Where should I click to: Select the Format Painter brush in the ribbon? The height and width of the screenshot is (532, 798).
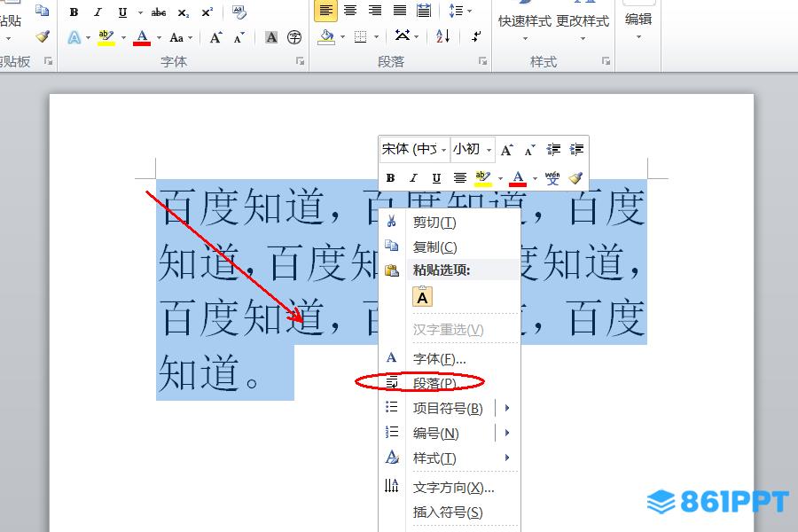click(x=43, y=36)
